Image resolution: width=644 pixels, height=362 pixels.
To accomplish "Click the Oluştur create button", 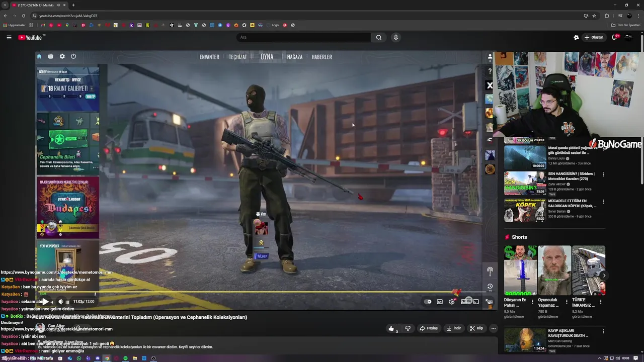I will point(593,37).
